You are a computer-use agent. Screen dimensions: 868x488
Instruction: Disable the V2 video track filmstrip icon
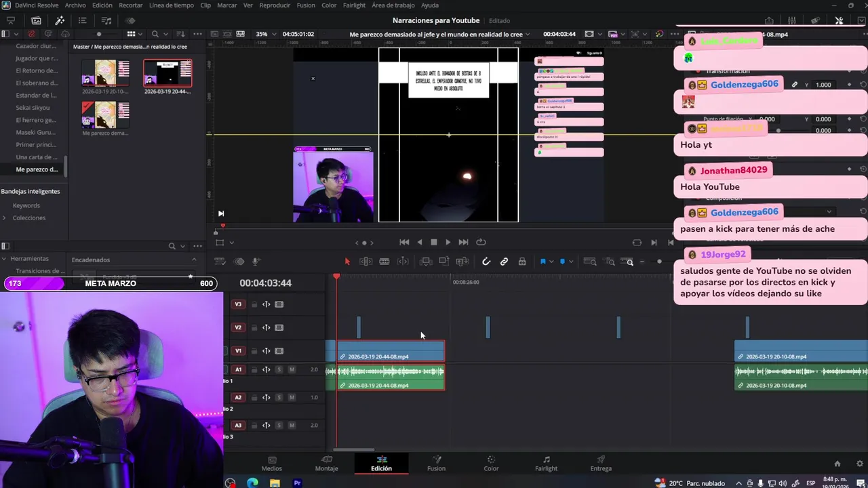(279, 327)
